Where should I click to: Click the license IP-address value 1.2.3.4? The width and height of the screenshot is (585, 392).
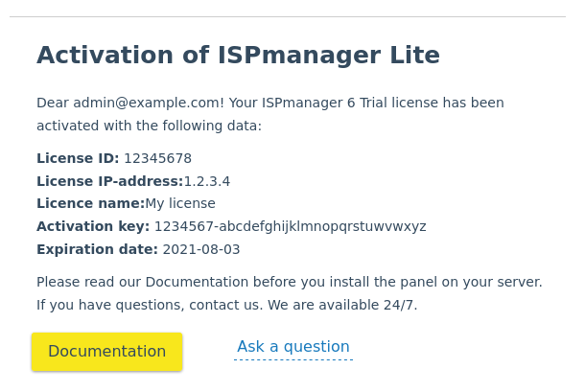[207, 181]
